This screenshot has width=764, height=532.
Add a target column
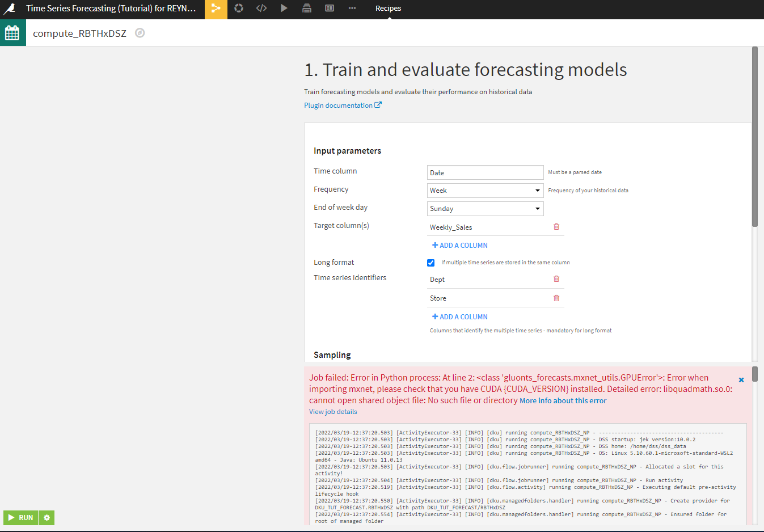point(460,246)
